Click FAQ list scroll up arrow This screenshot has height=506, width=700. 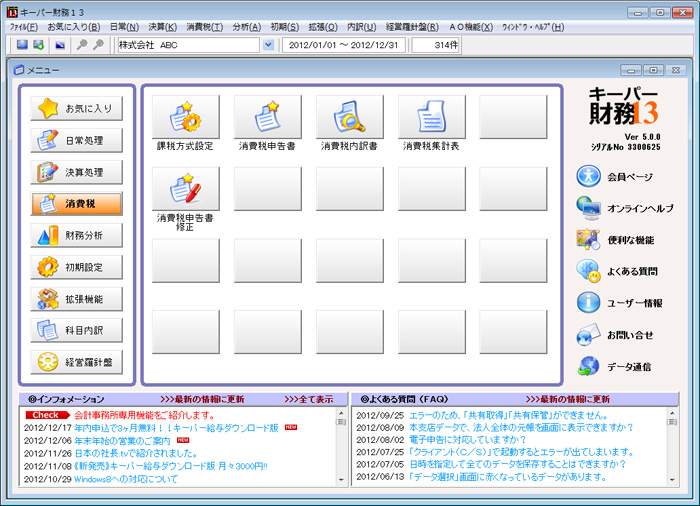click(x=672, y=413)
